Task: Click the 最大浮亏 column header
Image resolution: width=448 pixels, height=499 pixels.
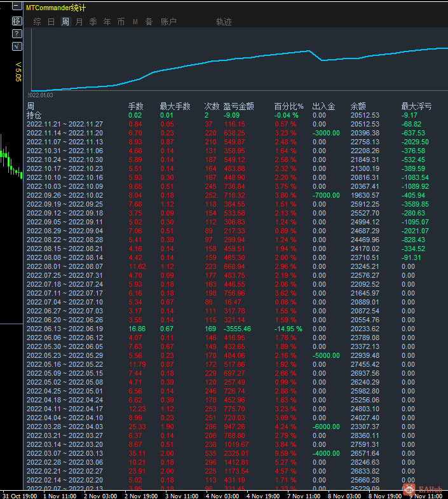Action: pos(416,106)
